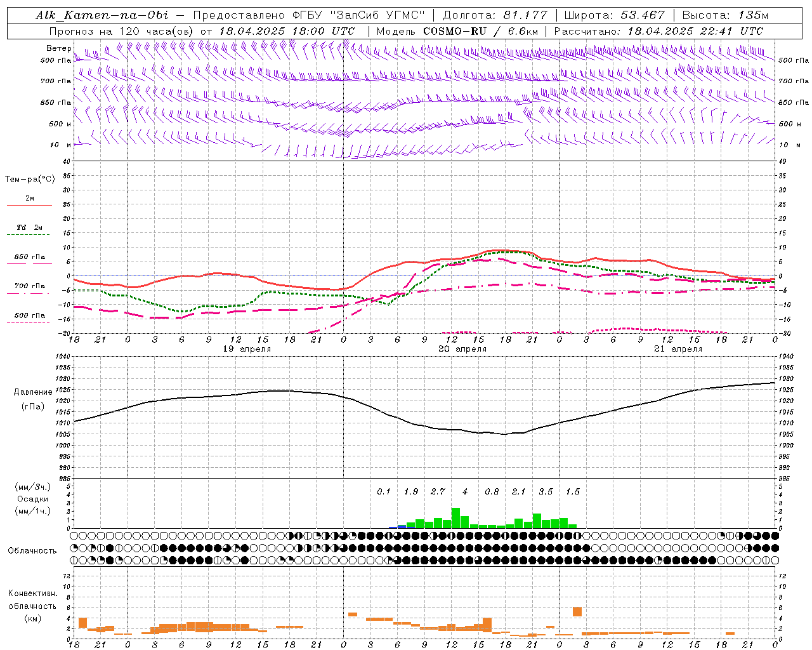Image resolution: width=812 pixels, height=650 pixels.
Task: Click the dashed sample under Td 2м legend
Action: [x=30, y=235]
